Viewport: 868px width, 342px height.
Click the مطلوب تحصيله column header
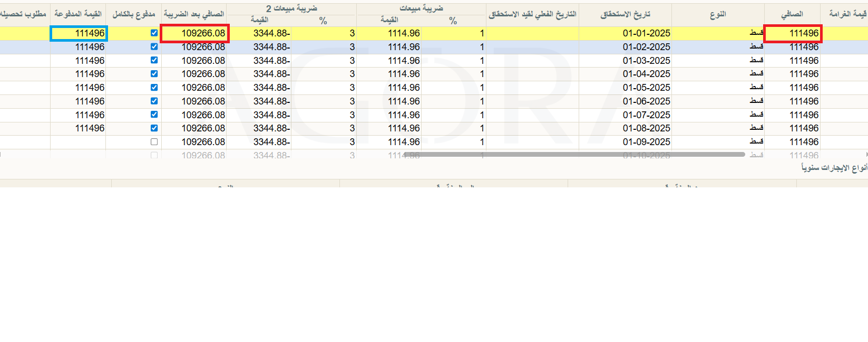25,14
